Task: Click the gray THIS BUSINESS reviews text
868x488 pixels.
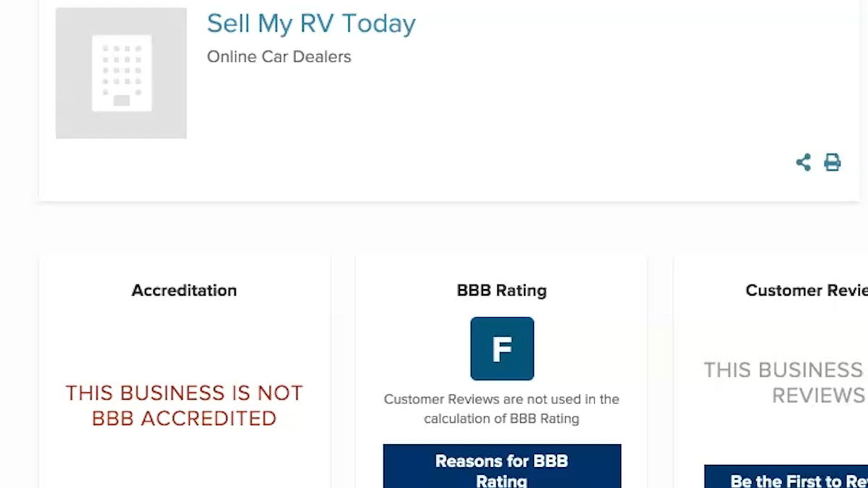Action: [784, 382]
